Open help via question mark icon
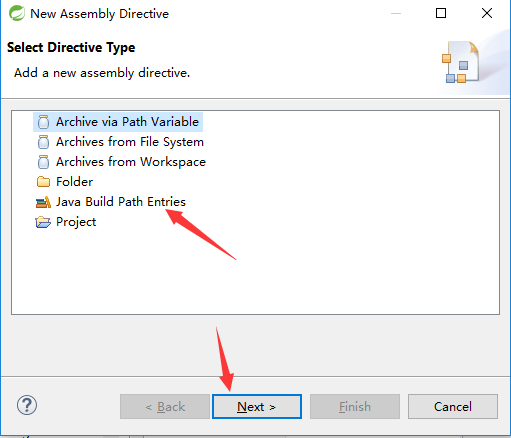This screenshot has width=511, height=438. pos(27,405)
